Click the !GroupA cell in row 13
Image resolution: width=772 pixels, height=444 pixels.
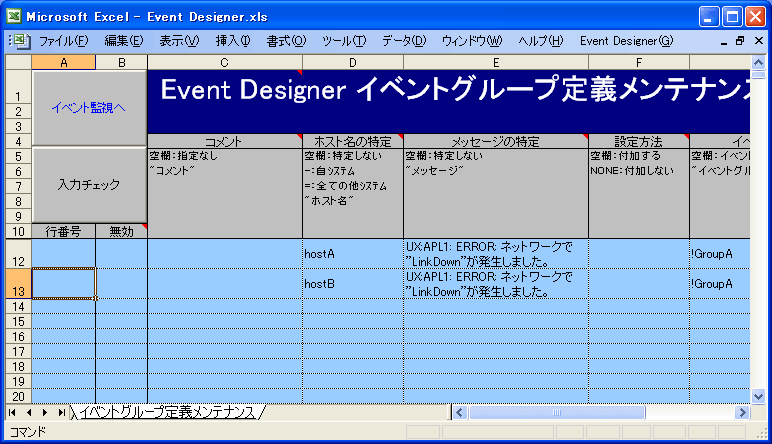coord(720,284)
